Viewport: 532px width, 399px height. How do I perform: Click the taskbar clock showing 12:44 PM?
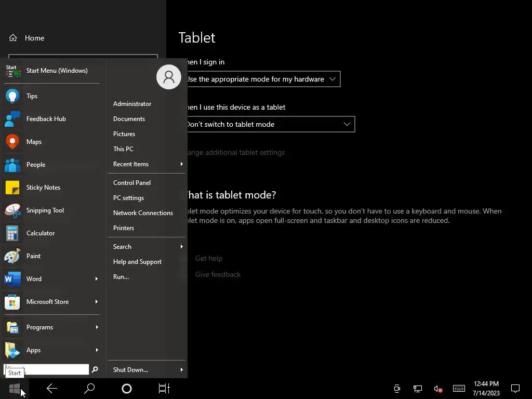point(486,389)
